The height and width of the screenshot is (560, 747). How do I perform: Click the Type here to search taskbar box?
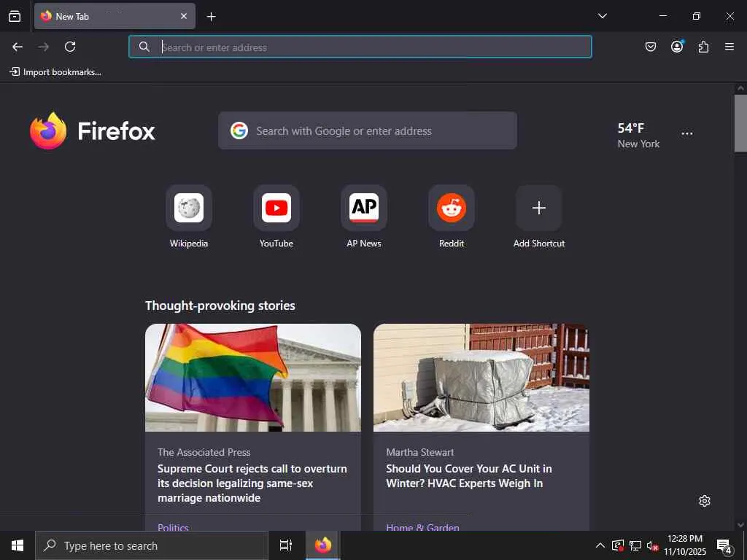152,545
